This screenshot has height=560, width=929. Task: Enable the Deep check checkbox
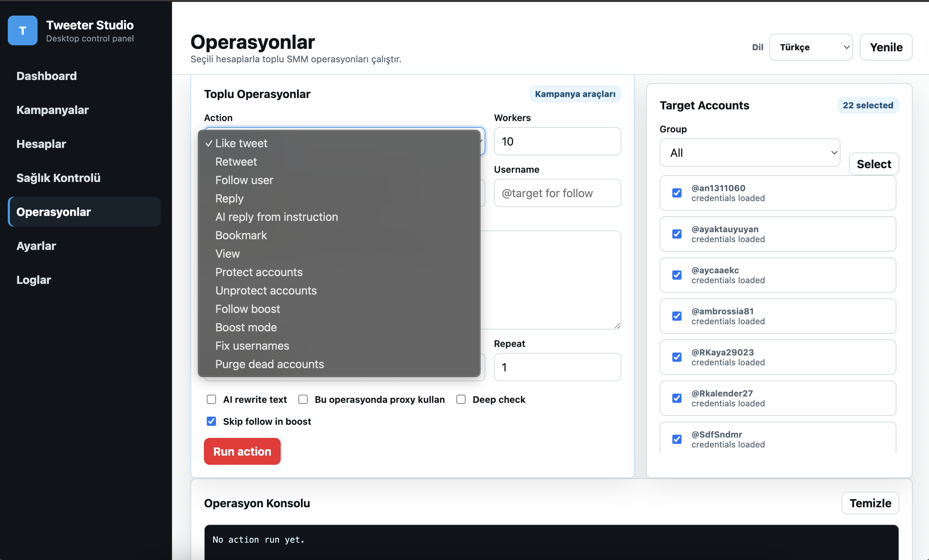point(461,399)
